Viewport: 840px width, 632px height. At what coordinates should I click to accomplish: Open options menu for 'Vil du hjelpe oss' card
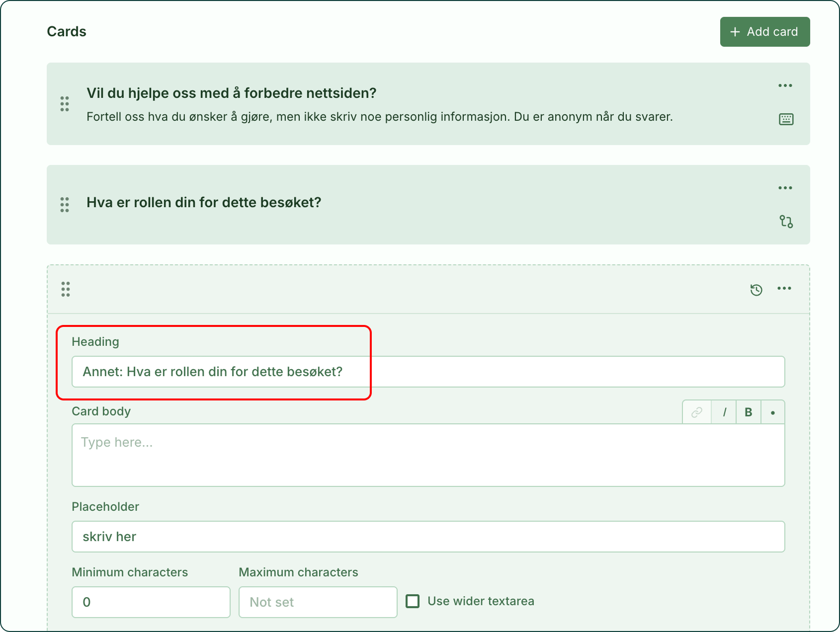click(785, 85)
